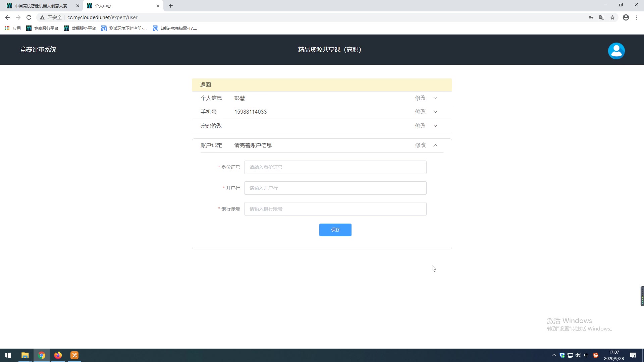Click the address bar URL

[102, 17]
